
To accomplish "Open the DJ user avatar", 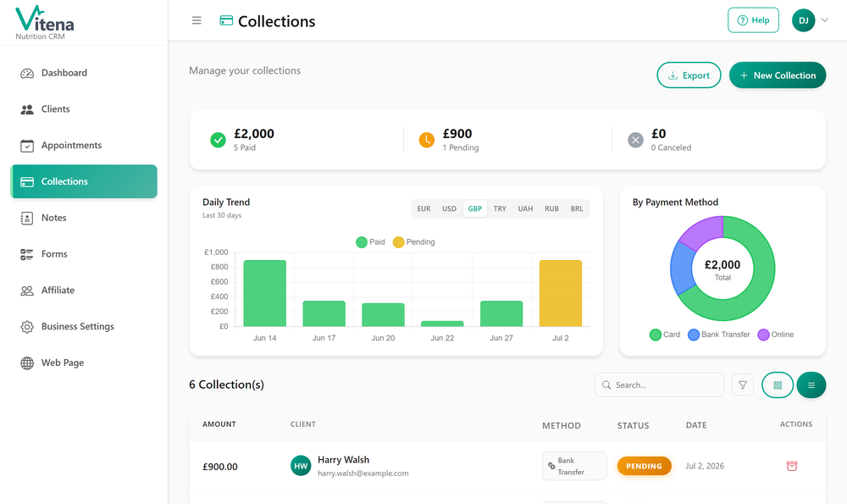I will pyautogui.click(x=803, y=20).
